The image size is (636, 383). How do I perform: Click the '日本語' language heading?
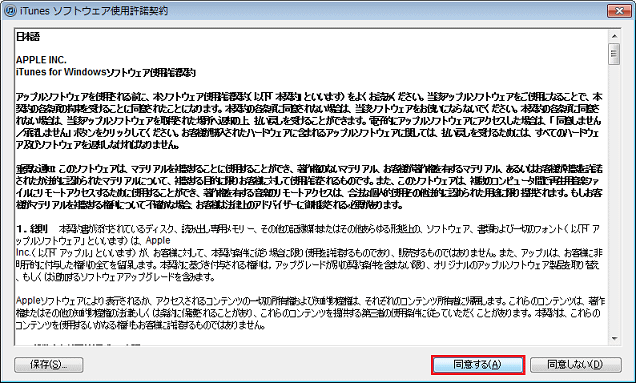pos(28,37)
